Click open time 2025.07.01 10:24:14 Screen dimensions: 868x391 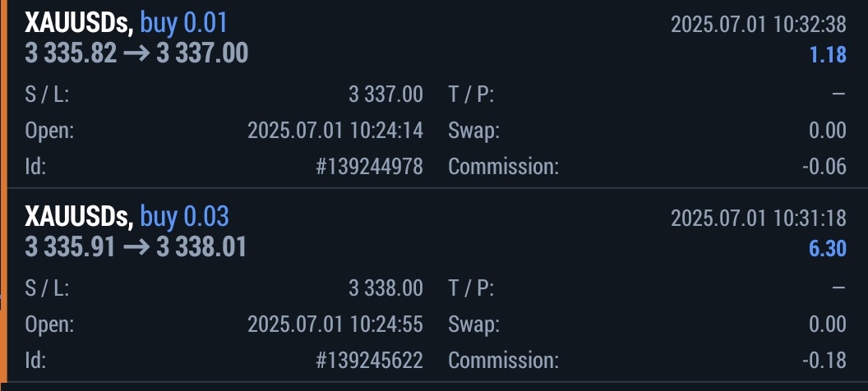335,131
